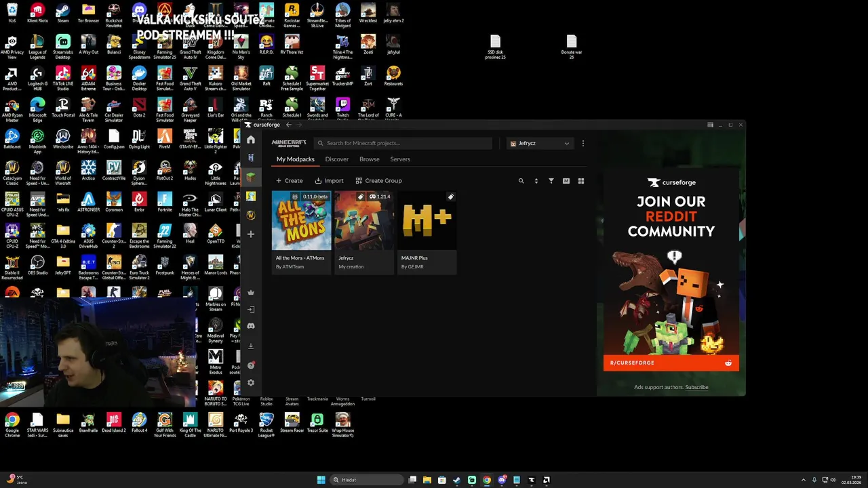Screen dimensions: 868x488
Task: Switch to Discover tab
Action: point(337,159)
